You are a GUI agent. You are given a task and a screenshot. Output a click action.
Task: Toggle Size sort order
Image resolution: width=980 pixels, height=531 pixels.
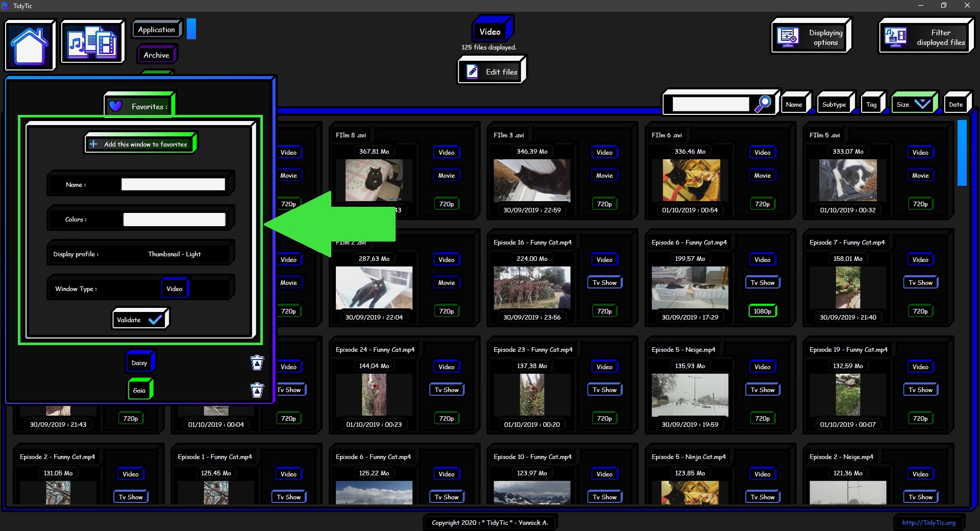(914, 104)
